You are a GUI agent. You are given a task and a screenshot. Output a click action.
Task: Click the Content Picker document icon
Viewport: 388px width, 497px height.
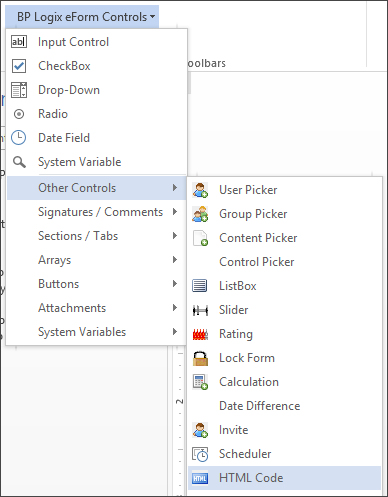[x=200, y=238]
